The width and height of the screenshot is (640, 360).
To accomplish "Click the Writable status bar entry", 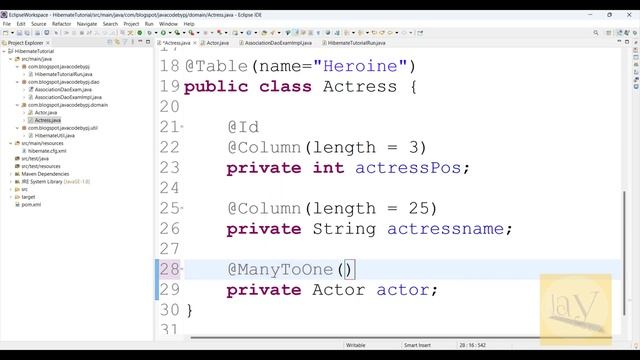I will [356, 345].
